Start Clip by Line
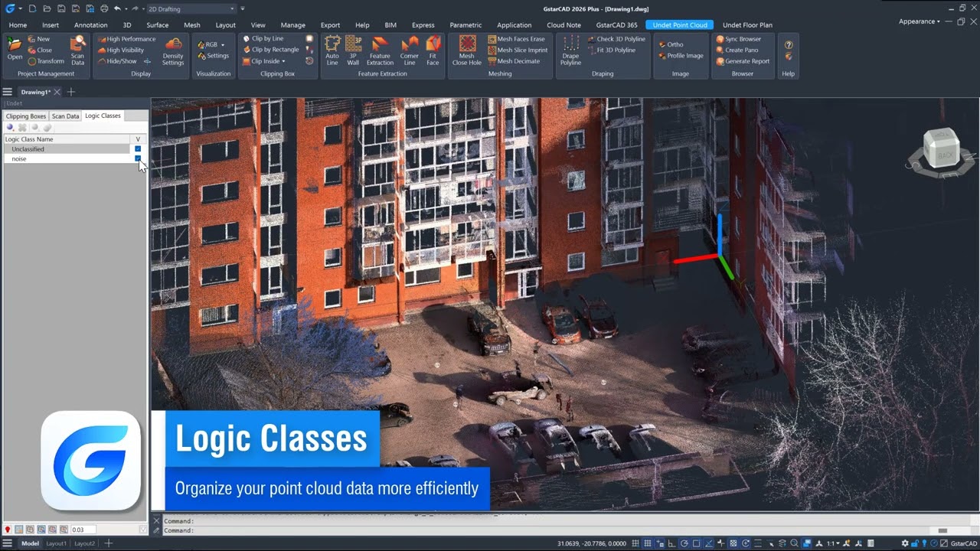The image size is (980, 551). (x=263, y=38)
